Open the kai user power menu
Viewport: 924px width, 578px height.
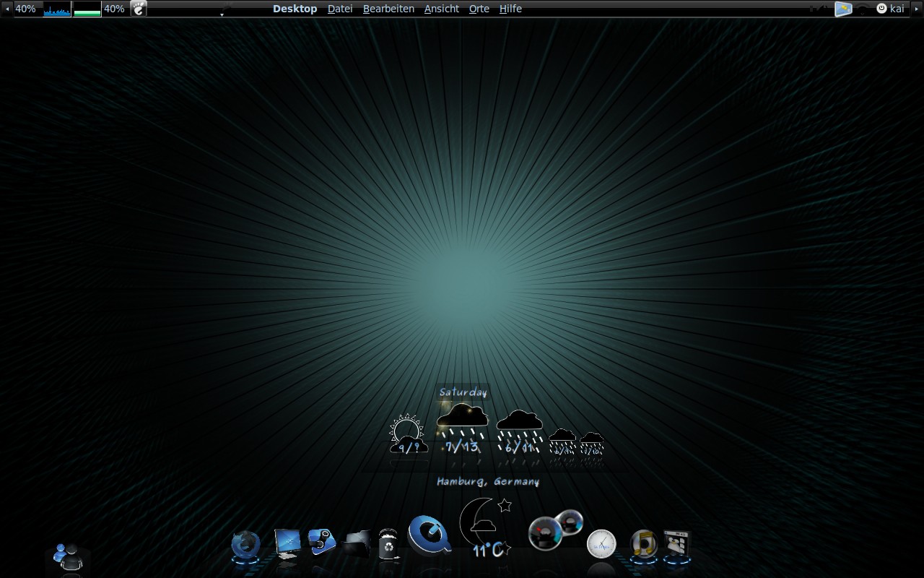890,9
